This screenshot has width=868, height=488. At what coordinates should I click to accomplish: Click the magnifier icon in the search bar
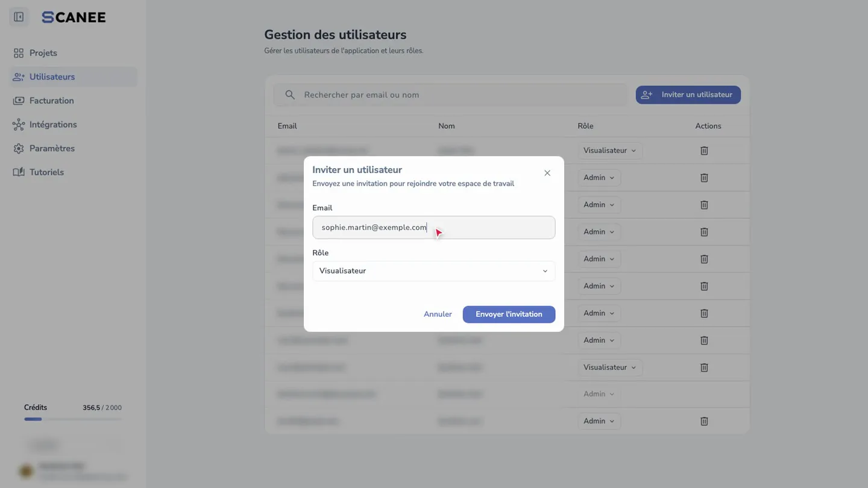point(290,95)
